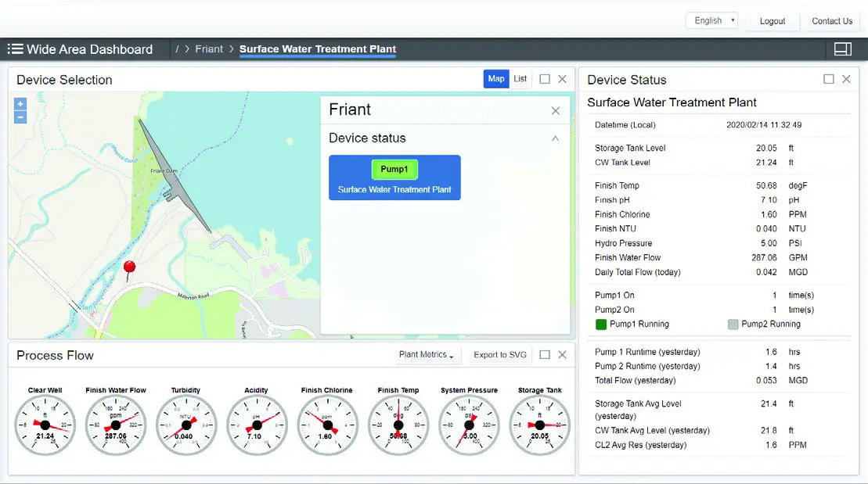
Task: Click the Friant breadcrumb link
Action: 209,48
